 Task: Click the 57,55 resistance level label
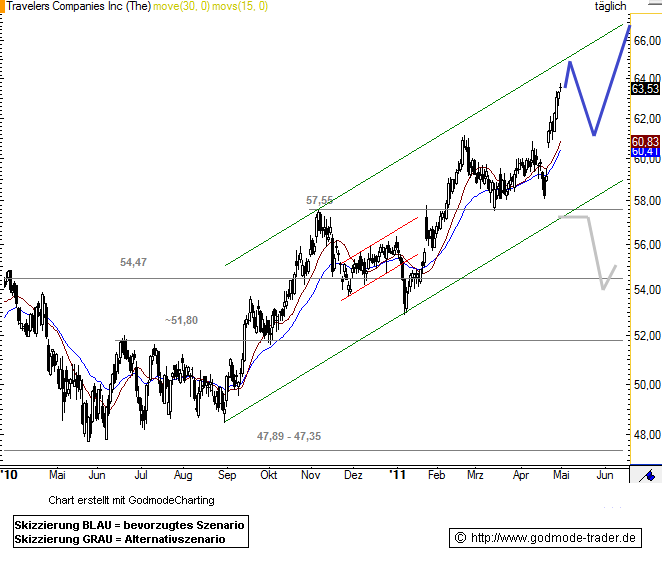322,200
